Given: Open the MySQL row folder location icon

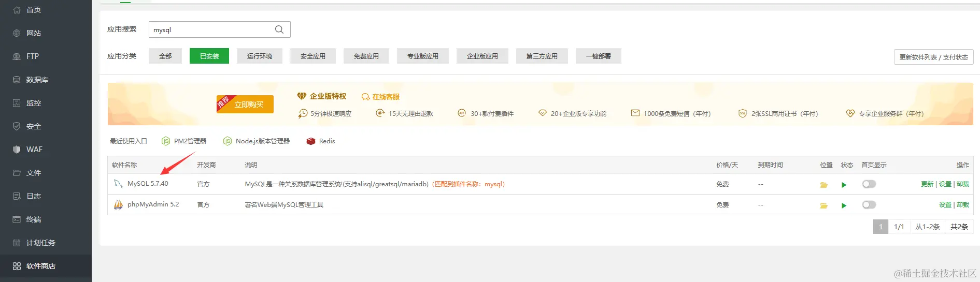Looking at the screenshot, I should point(824,185).
